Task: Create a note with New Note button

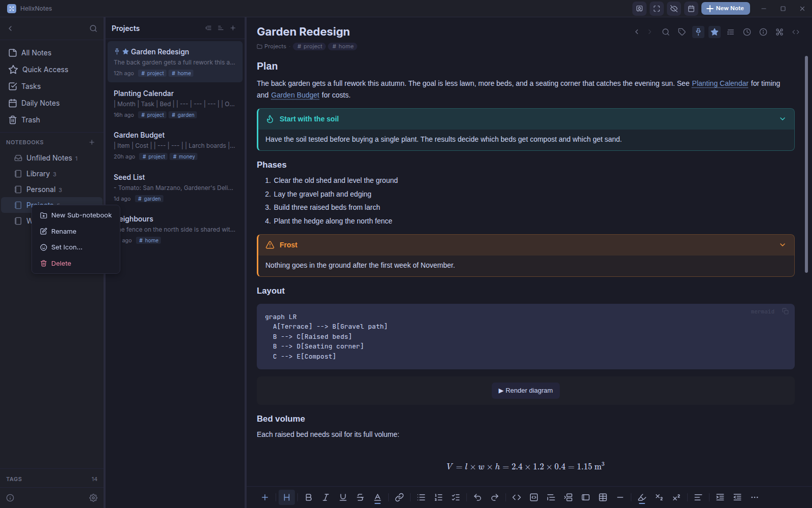Action: [725, 9]
